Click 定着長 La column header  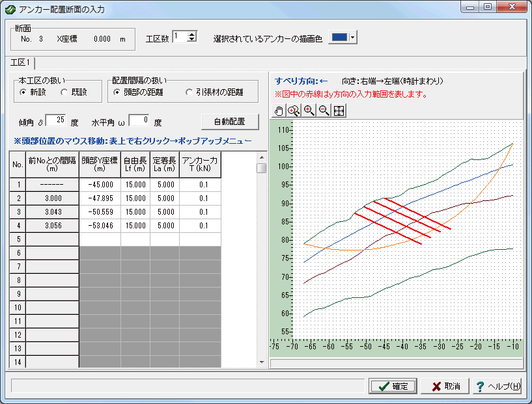pyautogui.click(x=165, y=165)
